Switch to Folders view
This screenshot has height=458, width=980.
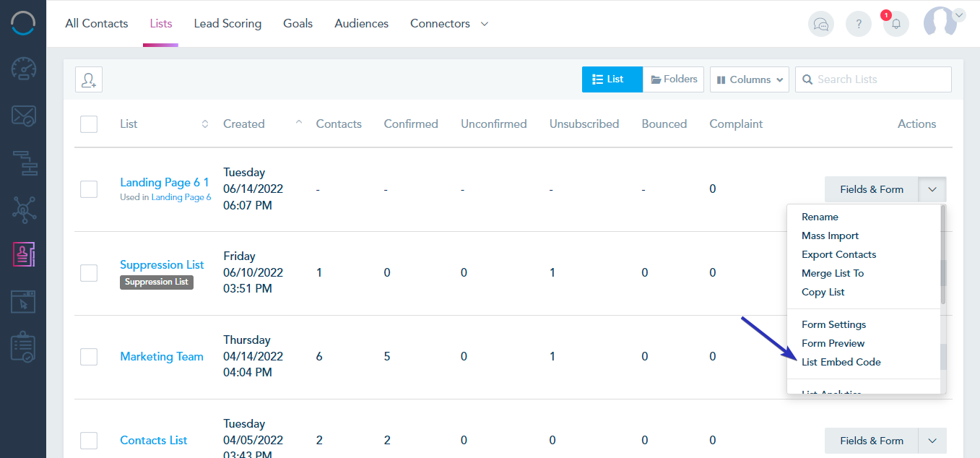[x=674, y=79]
